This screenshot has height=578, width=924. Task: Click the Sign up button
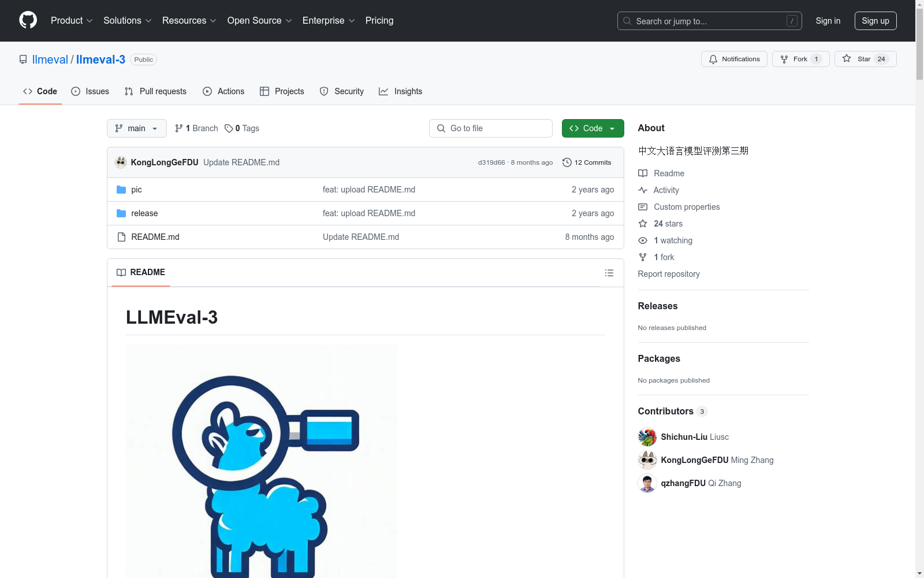[x=875, y=21]
